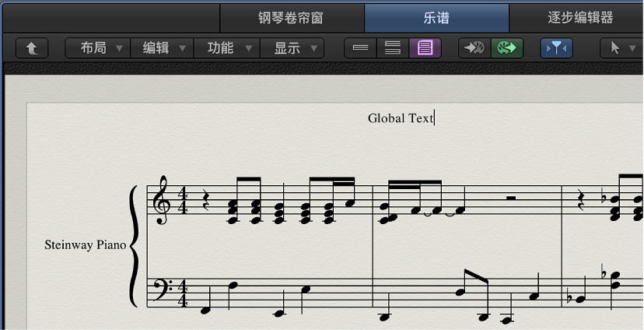This screenshot has height=330, width=644.
Task: Click 4/4 time signature on bass staff
Action: point(182,293)
